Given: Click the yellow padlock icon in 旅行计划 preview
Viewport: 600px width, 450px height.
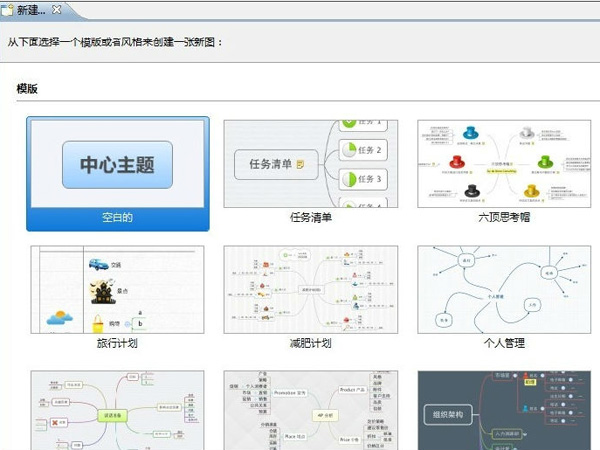Looking at the screenshot, I should pyautogui.click(x=98, y=323).
